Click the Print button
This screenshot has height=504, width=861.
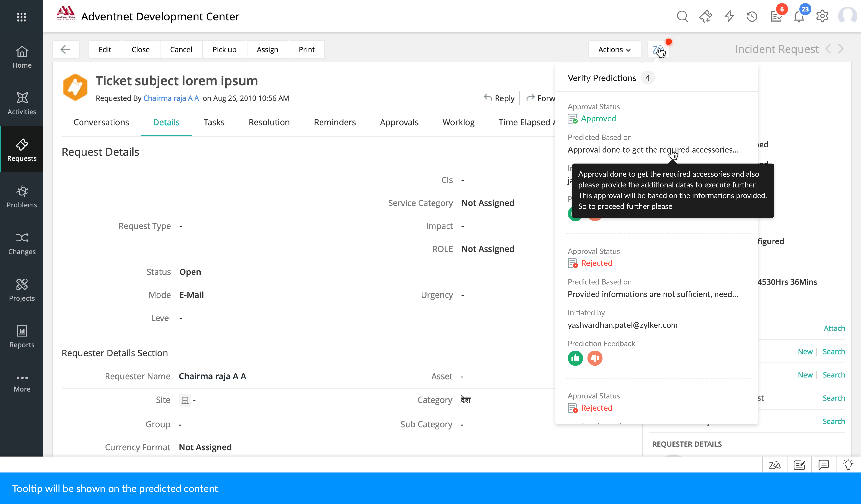click(x=307, y=50)
